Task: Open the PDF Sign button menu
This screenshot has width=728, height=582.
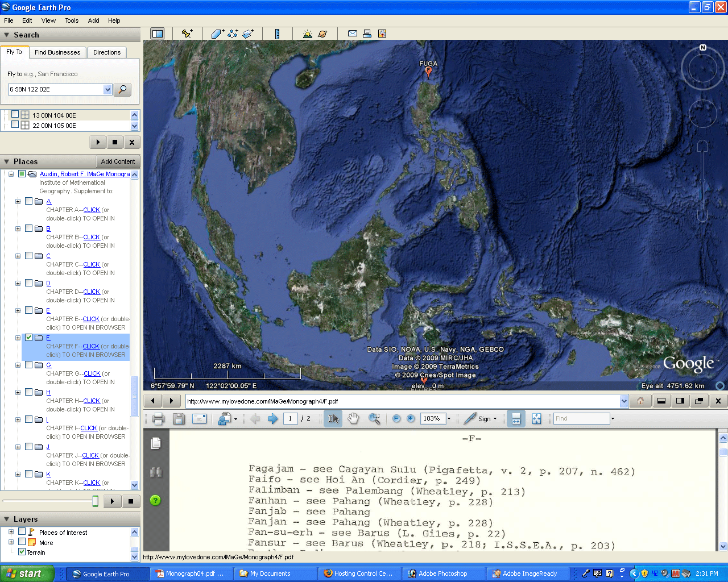Action: (481, 419)
